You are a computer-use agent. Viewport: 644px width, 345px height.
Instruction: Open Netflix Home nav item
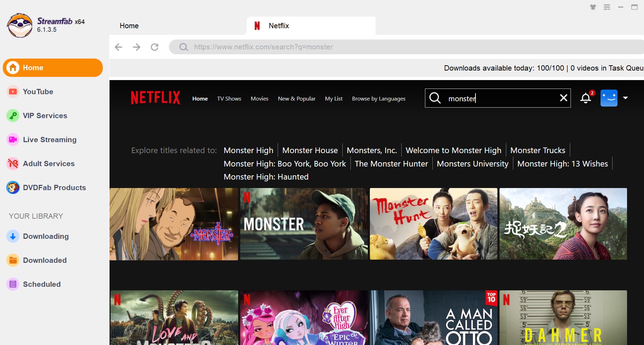pyautogui.click(x=200, y=99)
